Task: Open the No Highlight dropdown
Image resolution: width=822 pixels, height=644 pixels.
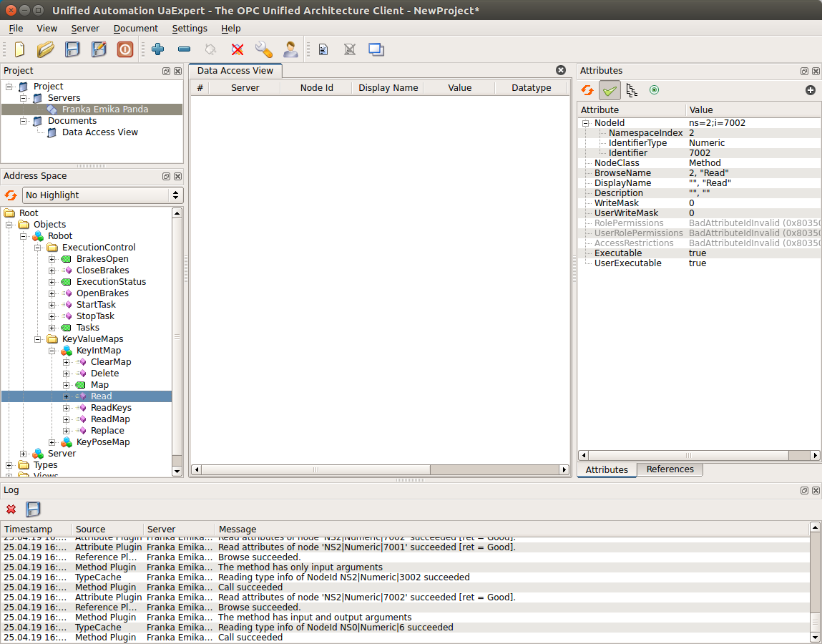Action: [102, 195]
